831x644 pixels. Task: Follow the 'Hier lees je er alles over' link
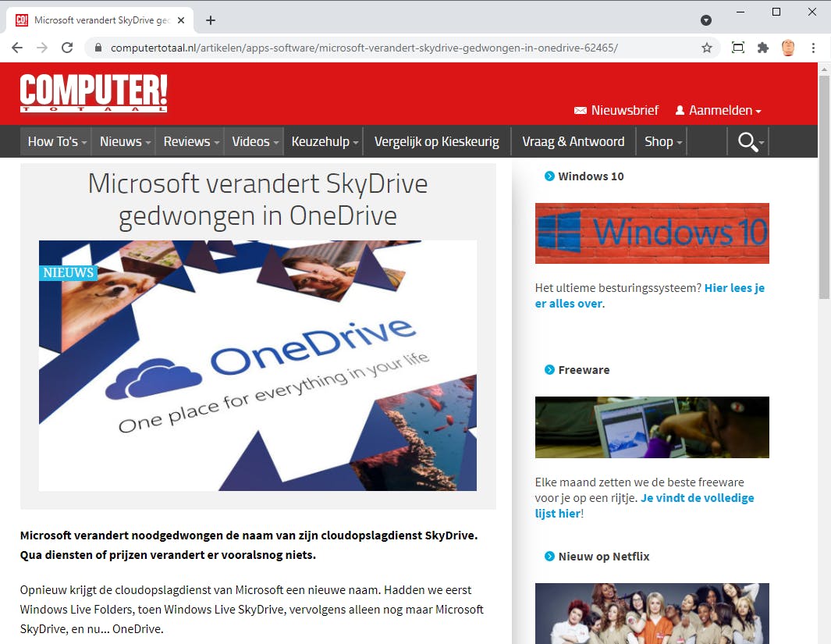tap(650, 296)
